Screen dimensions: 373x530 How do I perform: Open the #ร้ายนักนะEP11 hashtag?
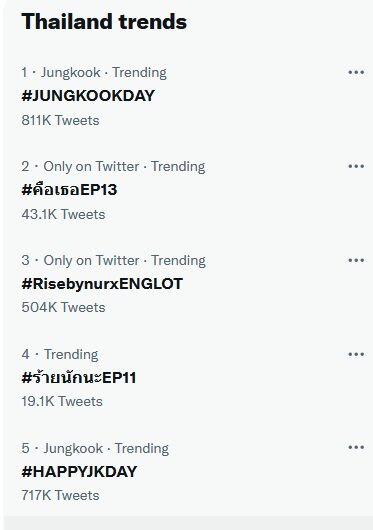(x=79, y=377)
